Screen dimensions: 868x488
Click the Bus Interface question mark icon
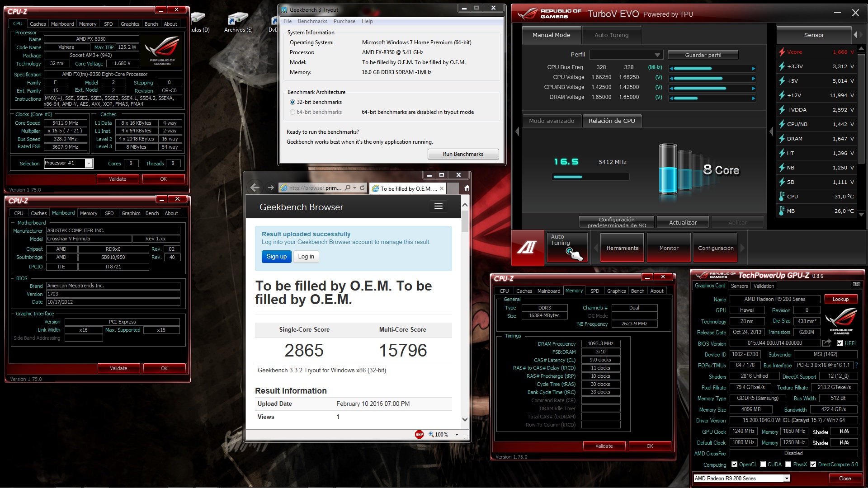tap(856, 365)
